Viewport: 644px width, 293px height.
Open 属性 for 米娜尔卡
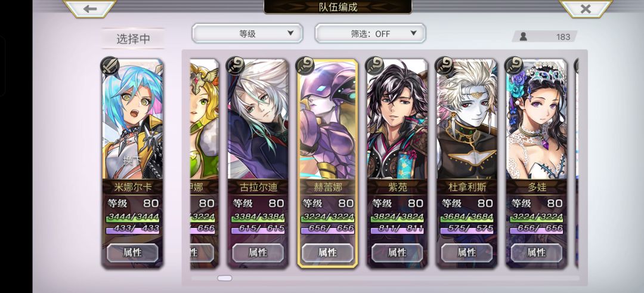(x=132, y=252)
